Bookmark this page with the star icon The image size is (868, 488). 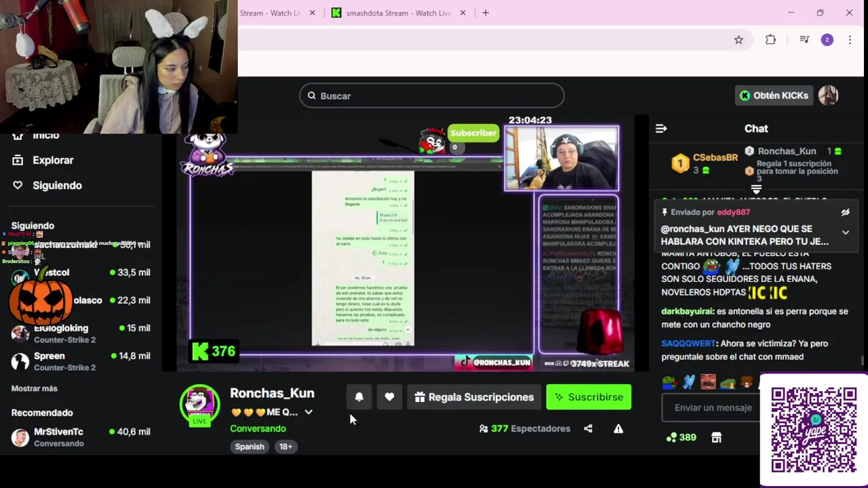click(x=738, y=40)
